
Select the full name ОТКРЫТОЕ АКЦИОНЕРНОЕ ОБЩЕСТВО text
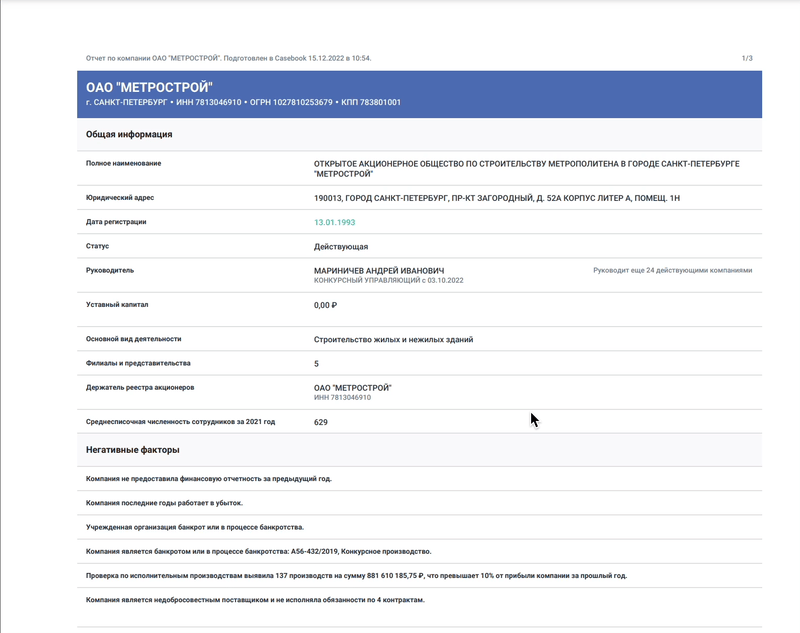[x=527, y=169]
